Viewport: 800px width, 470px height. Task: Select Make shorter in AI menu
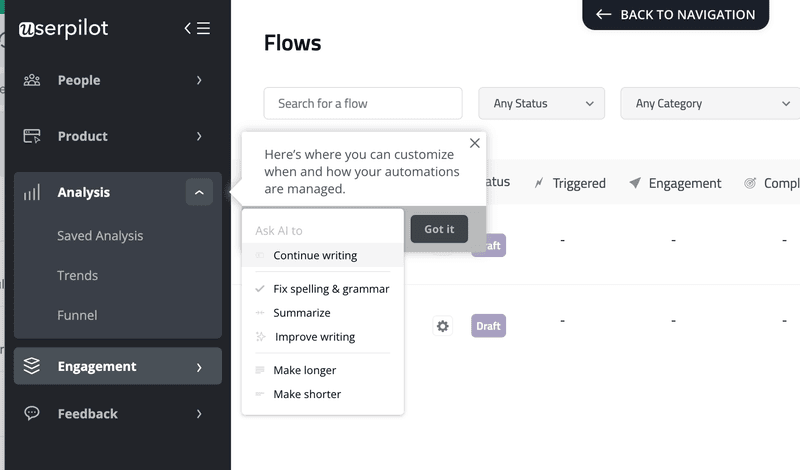(307, 394)
